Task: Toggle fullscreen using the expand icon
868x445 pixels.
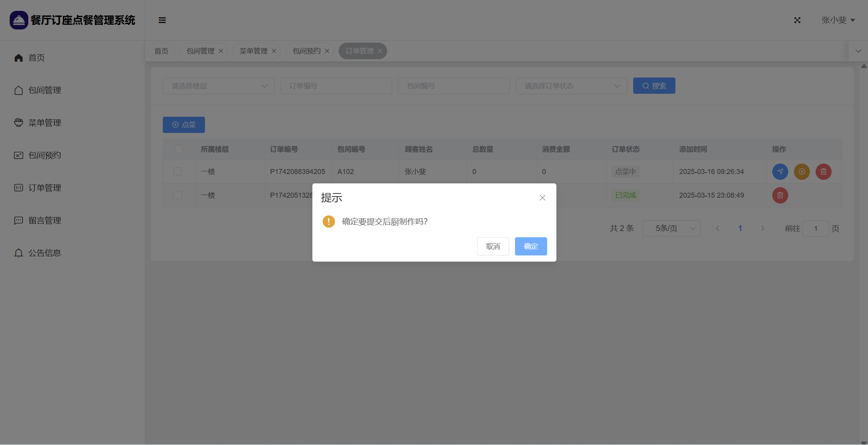Action: pyautogui.click(x=797, y=20)
